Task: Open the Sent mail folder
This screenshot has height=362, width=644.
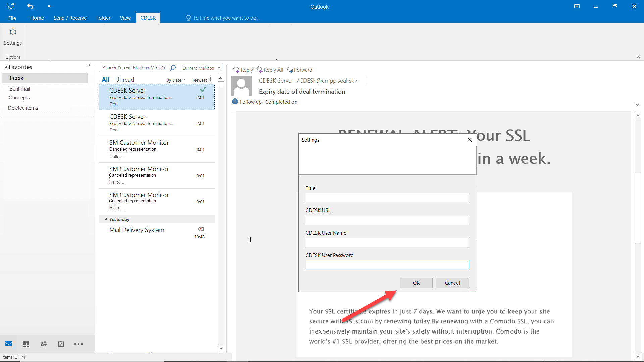Action: (19, 89)
